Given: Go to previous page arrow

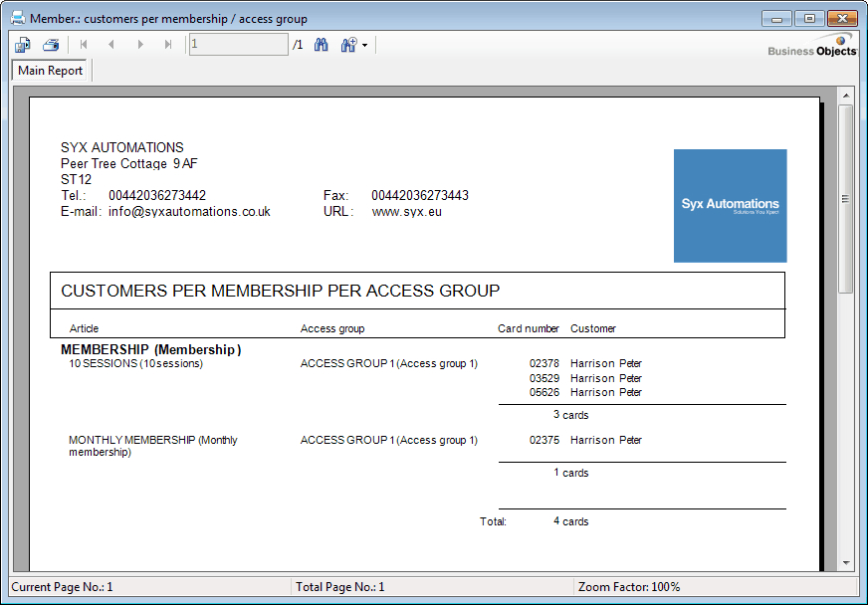Looking at the screenshot, I should coord(111,45).
